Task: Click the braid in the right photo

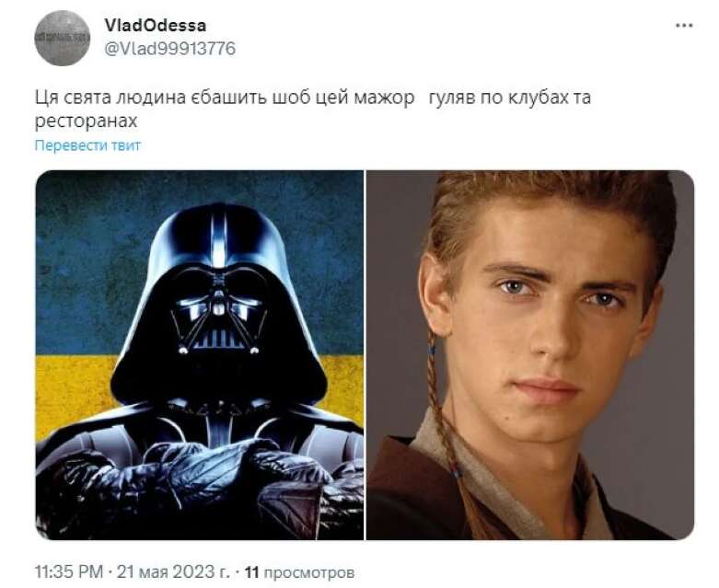Action: coord(446,440)
